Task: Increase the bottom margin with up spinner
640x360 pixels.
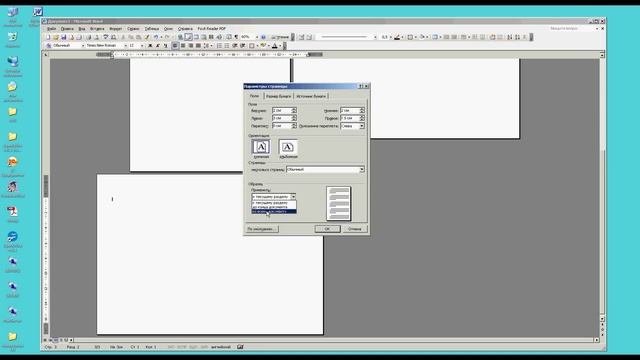Action: [x=362, y=109]
